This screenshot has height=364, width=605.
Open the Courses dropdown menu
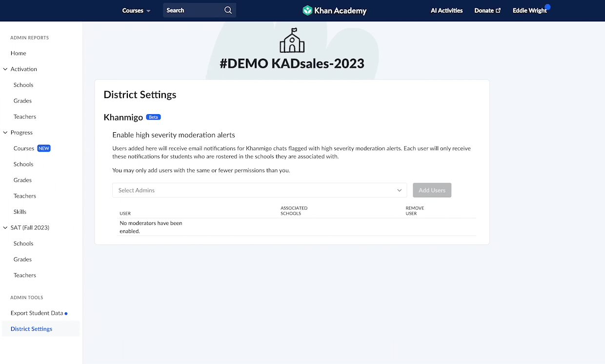[136, 10]
